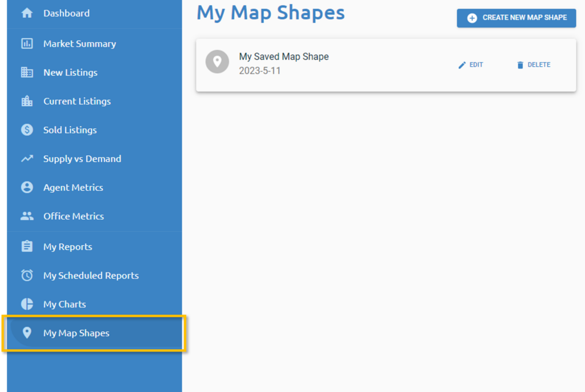This screenshot has width=585, height=392.
Task: Click the Office Metrics people icon
Action: pyautogui.click(x=27, y=216)
